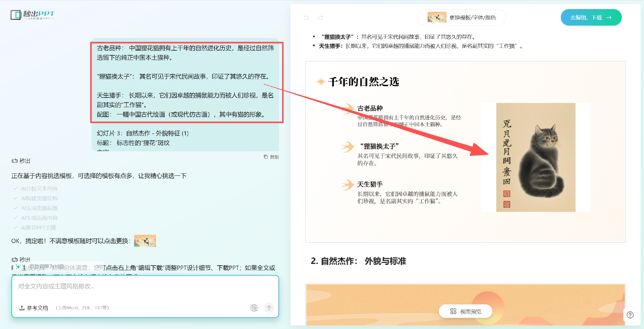The image size is (644, 329).
Task: Click the globe web-search icon
Action: [x=254, y=308]
